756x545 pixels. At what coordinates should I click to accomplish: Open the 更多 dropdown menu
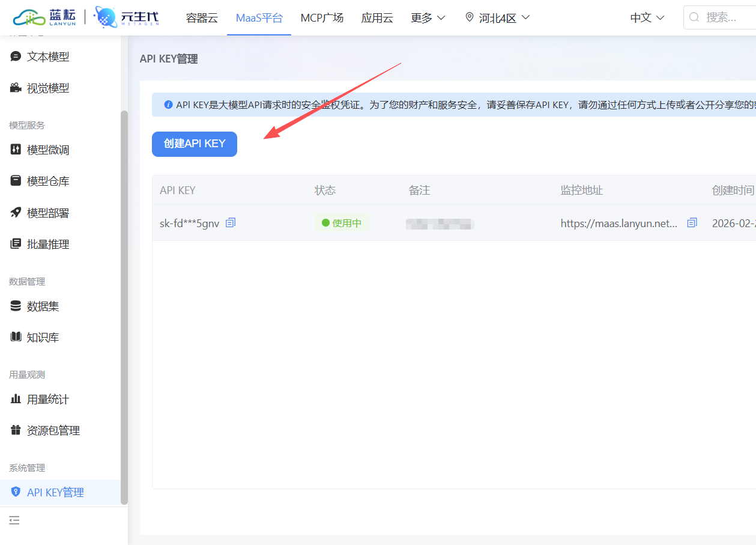coord(428,17)
